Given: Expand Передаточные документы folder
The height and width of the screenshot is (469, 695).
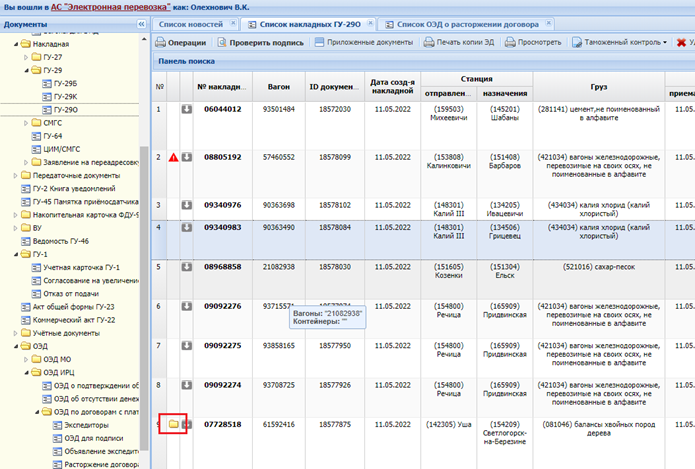Looking at the screenshot, I should [x=16, y=176].
